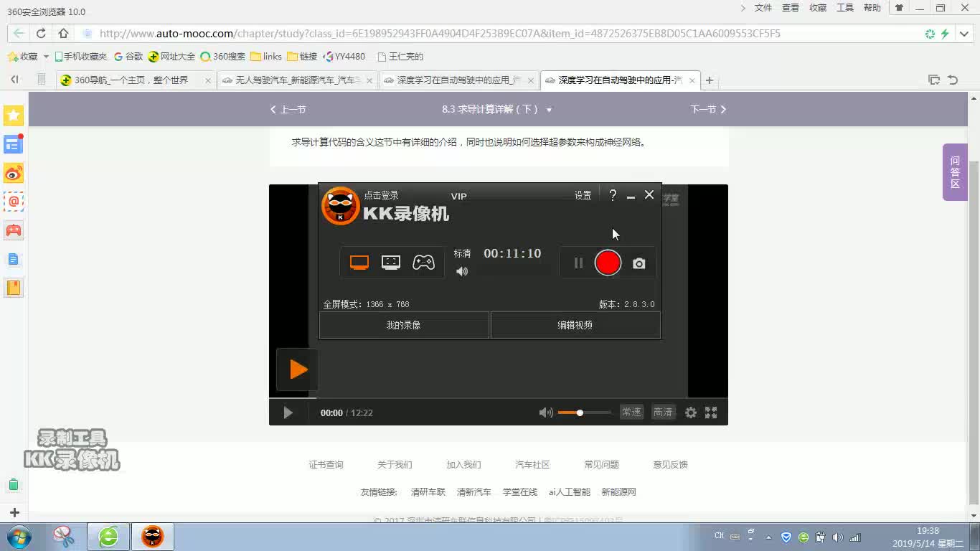Open 手机收藏夹 bookmark
This screenshot has height=551, width=980.
(81, 57)
